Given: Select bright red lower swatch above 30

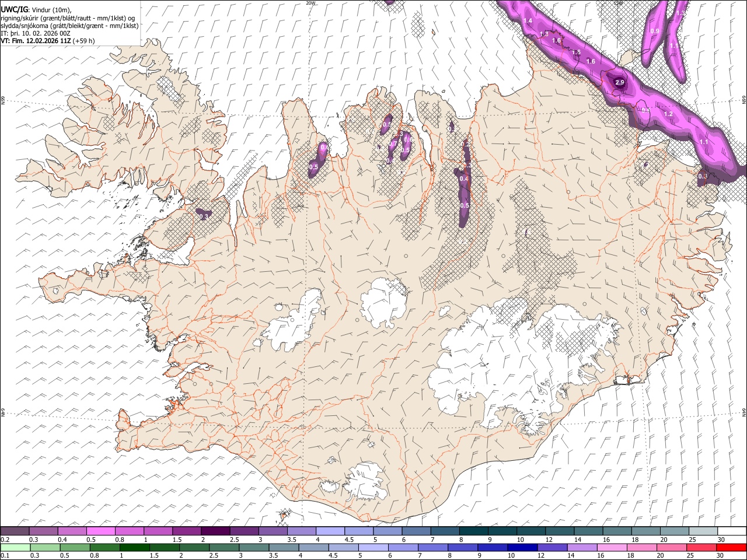Looking at the screenshot, I should [x=731, y=547].
